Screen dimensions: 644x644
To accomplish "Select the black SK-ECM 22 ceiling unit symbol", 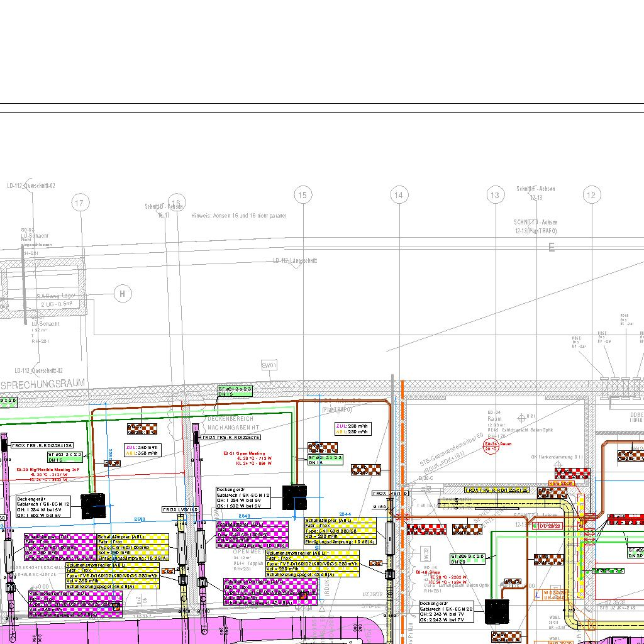I will click(x=497, y=611).
